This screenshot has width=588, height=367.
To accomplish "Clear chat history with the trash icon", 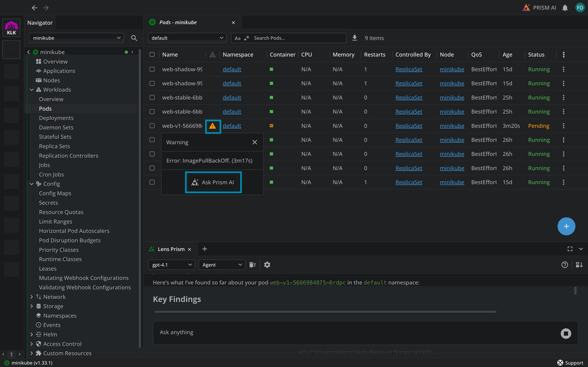I will [x=252, y=265].
